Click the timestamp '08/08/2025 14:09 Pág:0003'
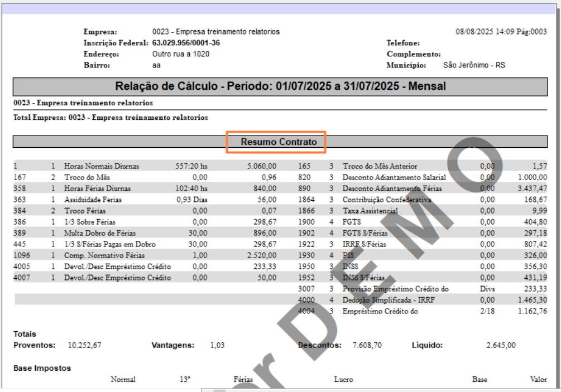The image size is (561, 392). tap(501, 31)
